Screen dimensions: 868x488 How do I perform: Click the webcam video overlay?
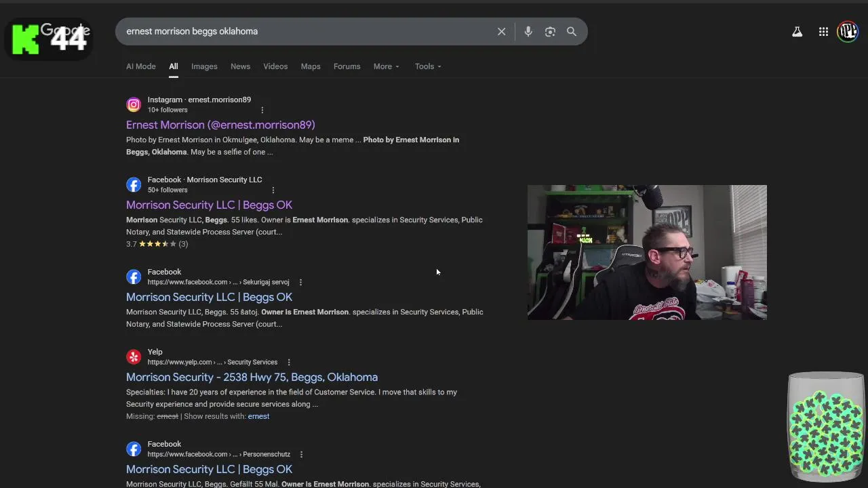point(647,252)
